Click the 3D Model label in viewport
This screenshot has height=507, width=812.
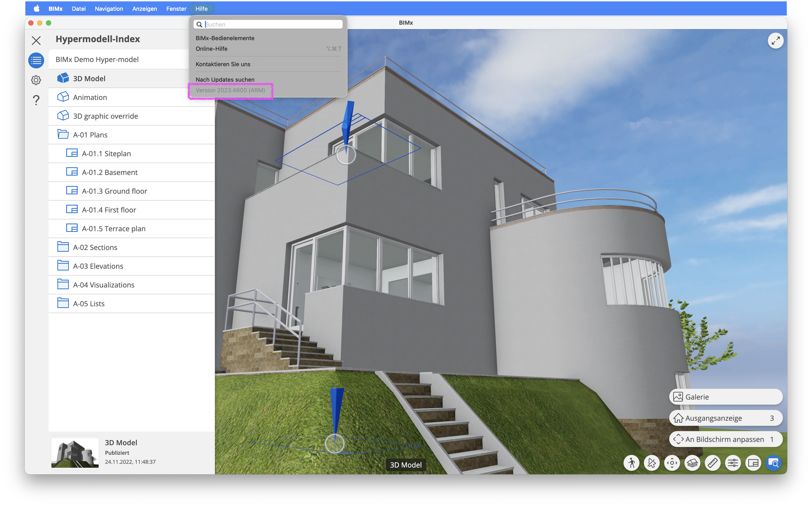click(x=406, y=465)
